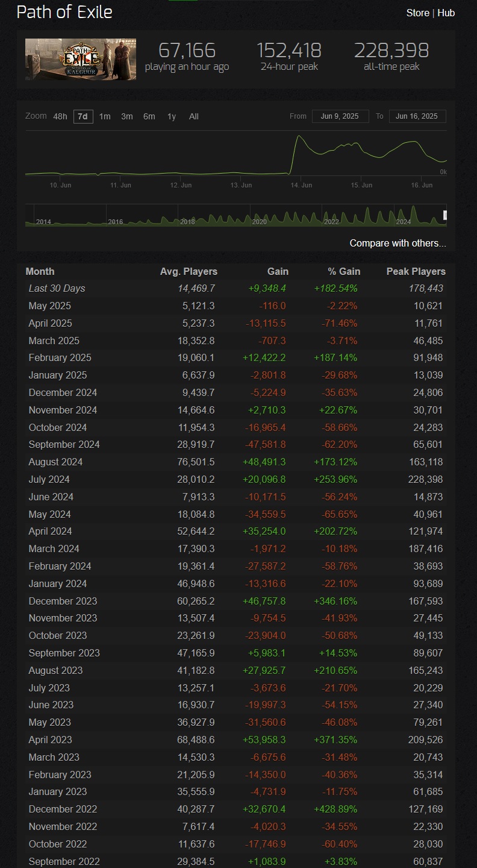The width and height of the screenshot is (477, 868).
Task: Click the October 2022 month cell
Action: pyautogui.click(x=58, y=844)
